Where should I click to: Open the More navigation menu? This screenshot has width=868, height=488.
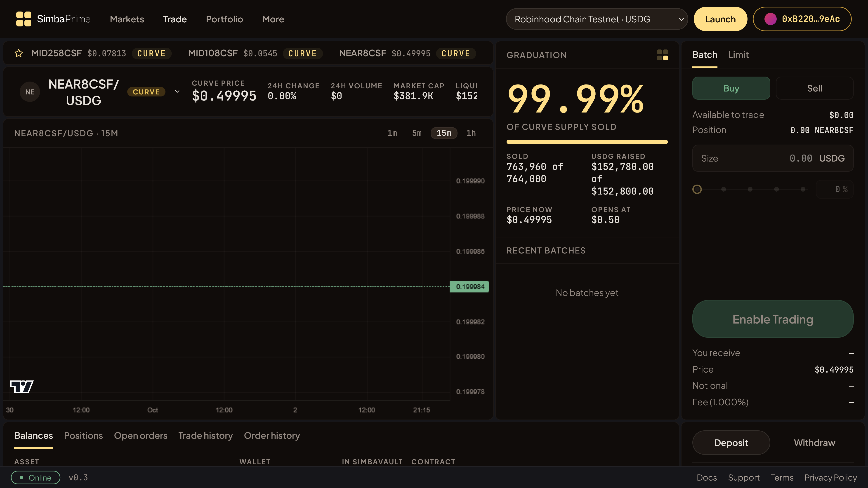[273, 19]
